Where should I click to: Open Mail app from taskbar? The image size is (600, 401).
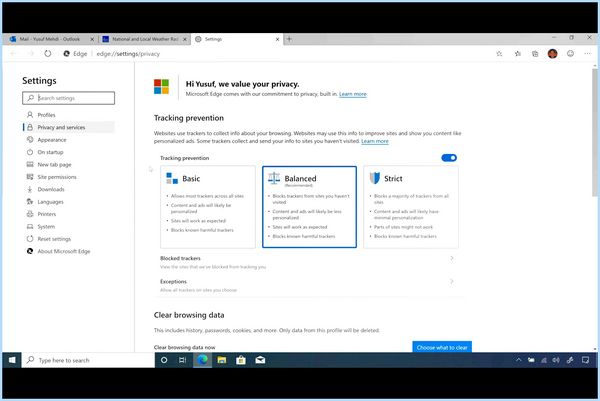[x=260, y=360]
